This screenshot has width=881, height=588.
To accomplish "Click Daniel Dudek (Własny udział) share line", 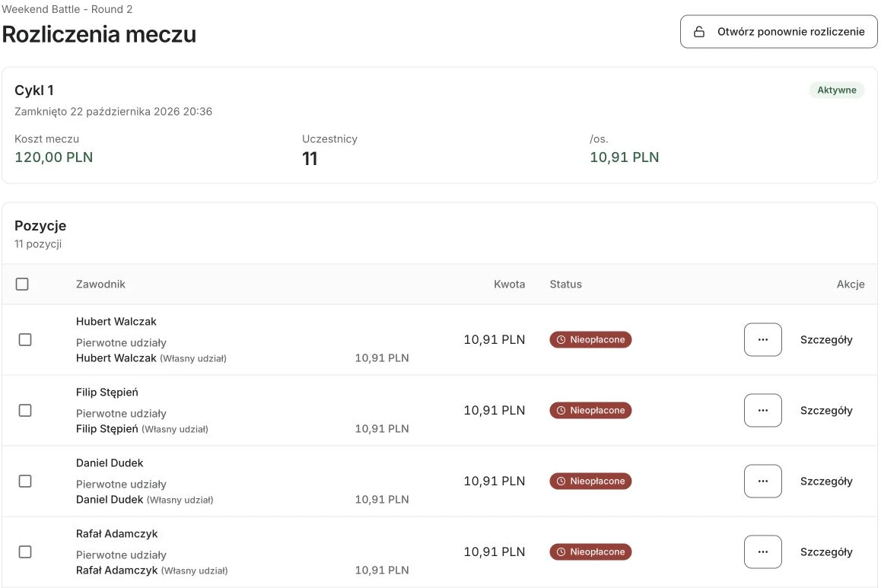I will click(x=145, y=500).
